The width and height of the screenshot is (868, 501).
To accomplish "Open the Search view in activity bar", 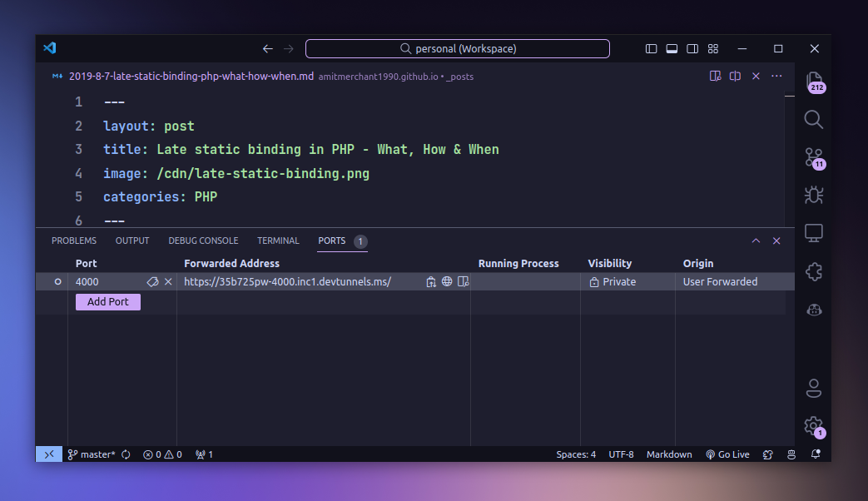I will tap(813, 120).
